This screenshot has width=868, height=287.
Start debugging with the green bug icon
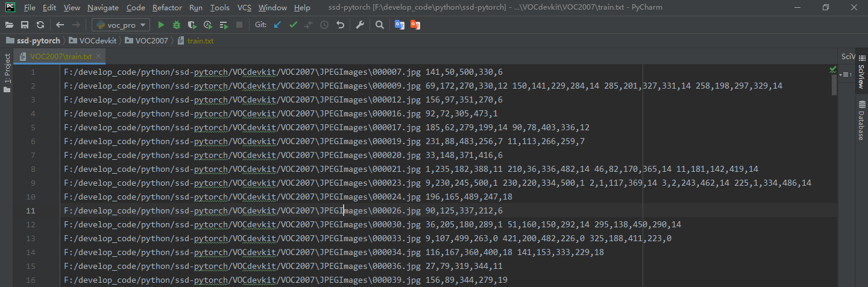click(177, 25)
